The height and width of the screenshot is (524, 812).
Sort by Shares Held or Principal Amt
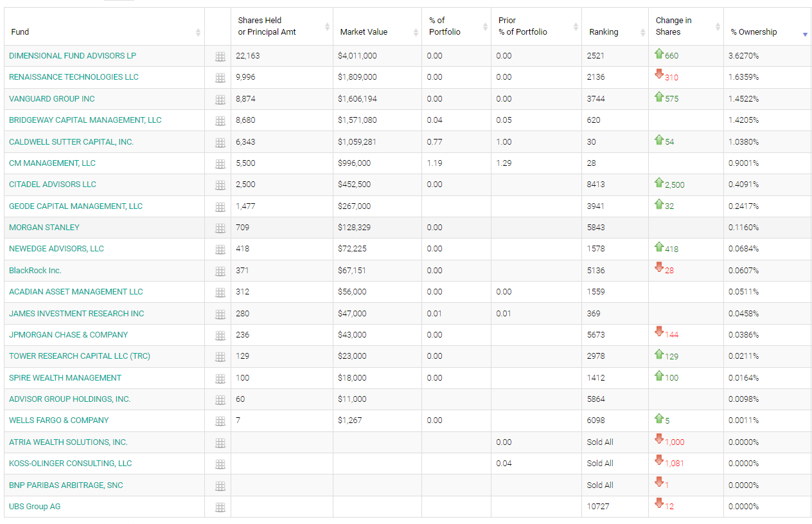click(282, 26)
